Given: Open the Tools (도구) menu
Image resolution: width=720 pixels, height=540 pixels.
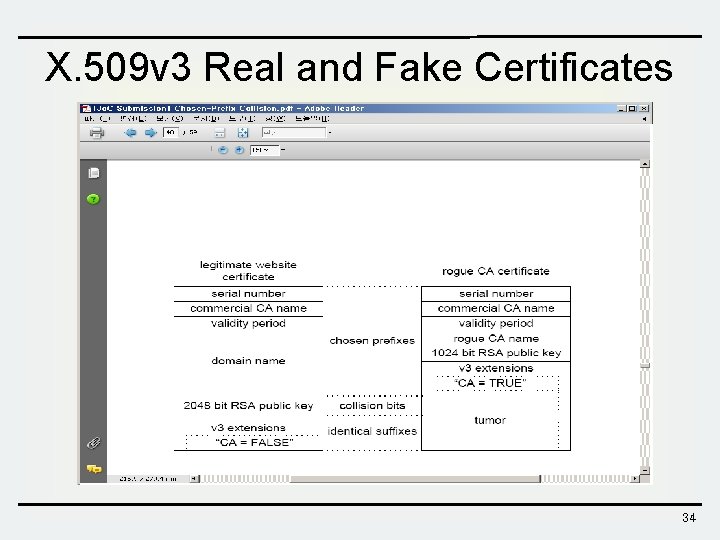Looking at the screenshot, I should pyautogui.click(x=242, y=118).
